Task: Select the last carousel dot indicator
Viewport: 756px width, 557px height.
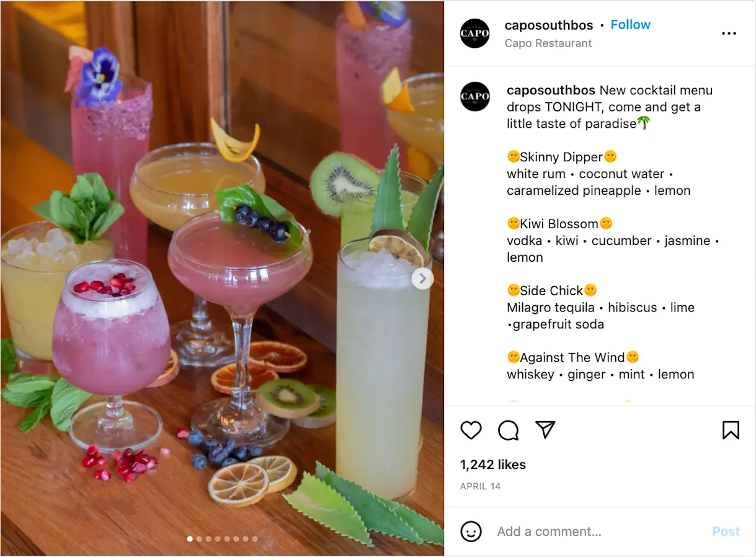Action: 254,539
